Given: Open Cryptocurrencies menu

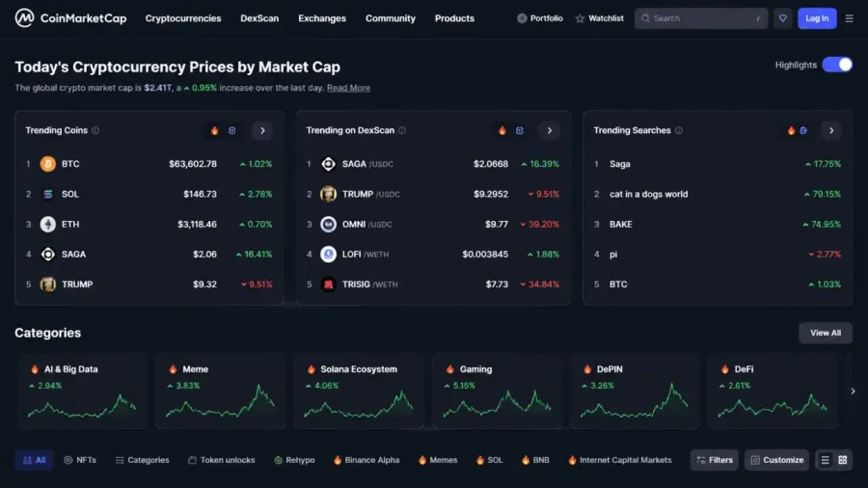Looking at the screenshot, I should (x=183, y=18).
